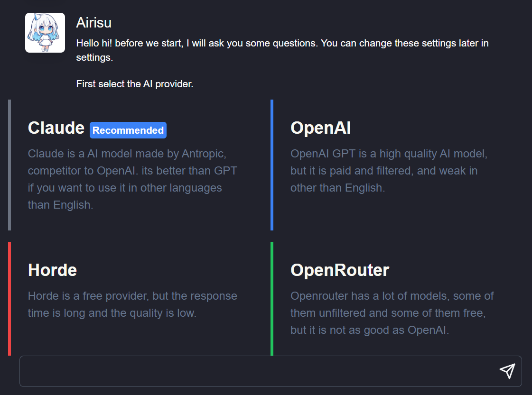Click the Airisu character name
The width and height of the screenshot is (532, 395).
point(94,23)
